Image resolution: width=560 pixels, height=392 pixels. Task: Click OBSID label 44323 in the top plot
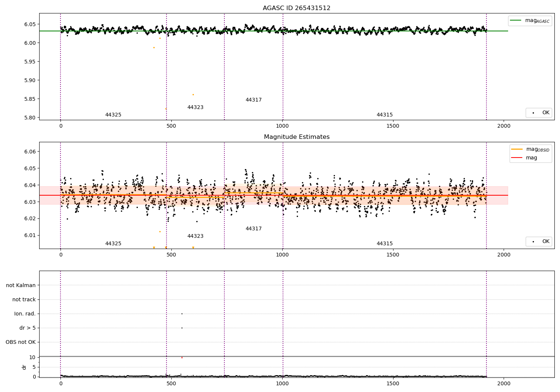195,108
